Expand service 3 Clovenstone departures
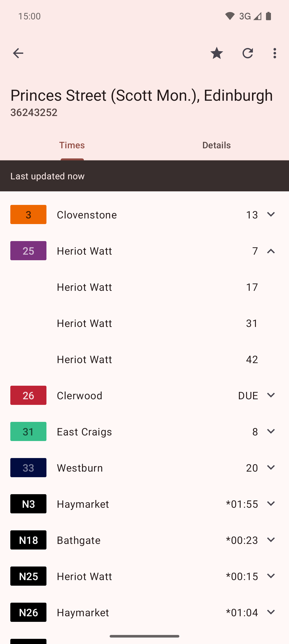 tap(271, 215)
